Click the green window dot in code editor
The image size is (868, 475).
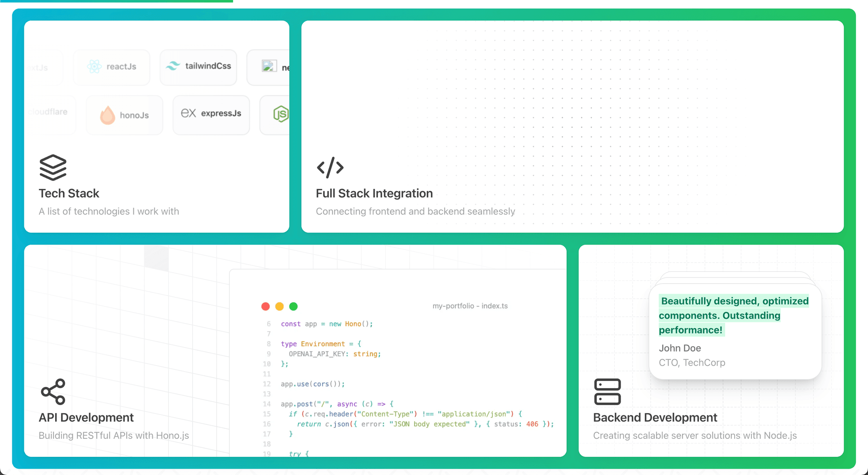293,306
